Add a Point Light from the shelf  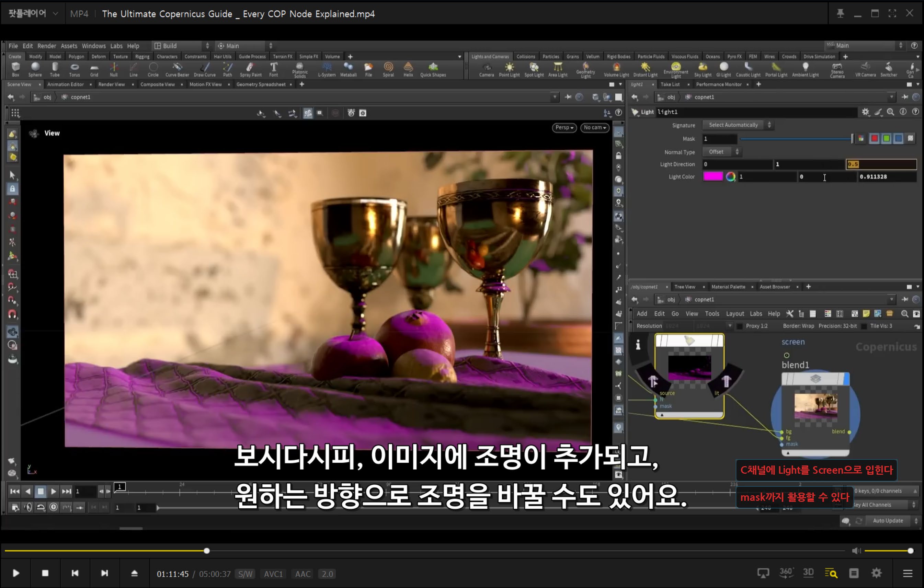(x=509, y=70)
